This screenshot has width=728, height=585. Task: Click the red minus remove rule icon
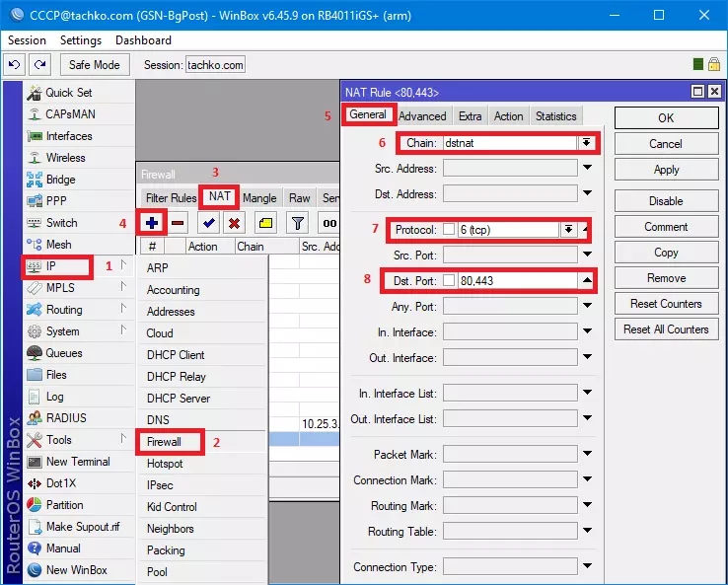[178, 223]
